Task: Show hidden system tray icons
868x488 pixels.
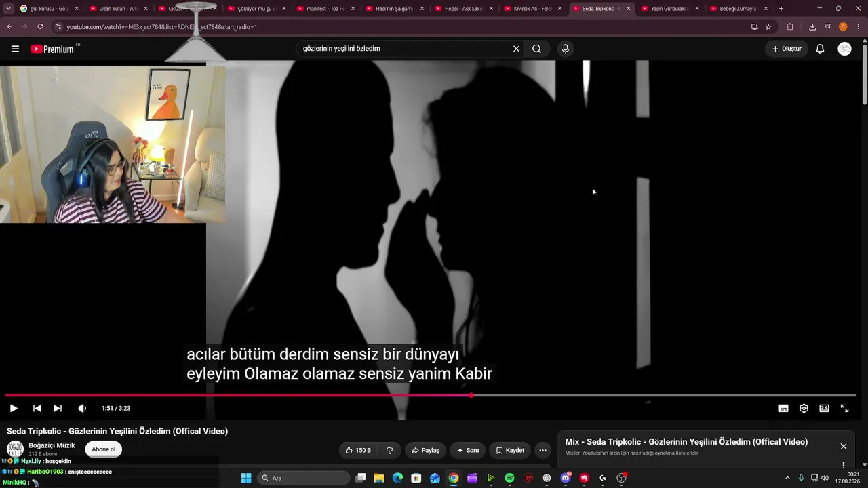Action: tap(787, 478)
